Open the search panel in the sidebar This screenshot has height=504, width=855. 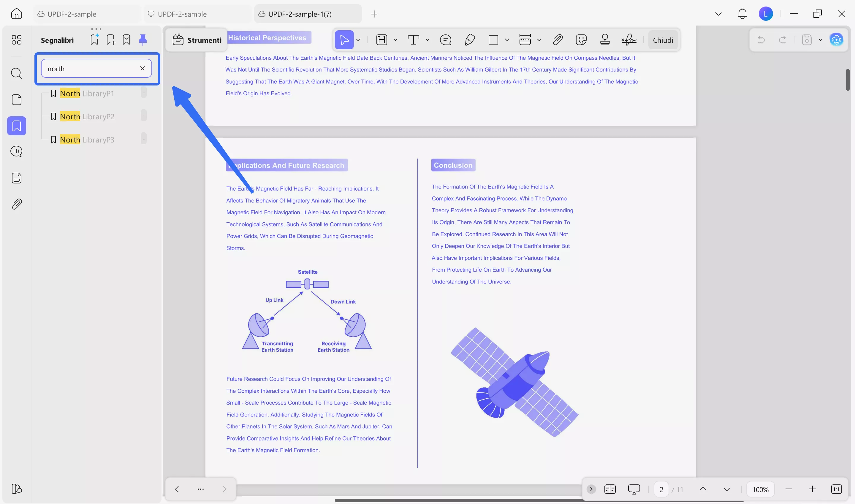click(x=16, y=73)
